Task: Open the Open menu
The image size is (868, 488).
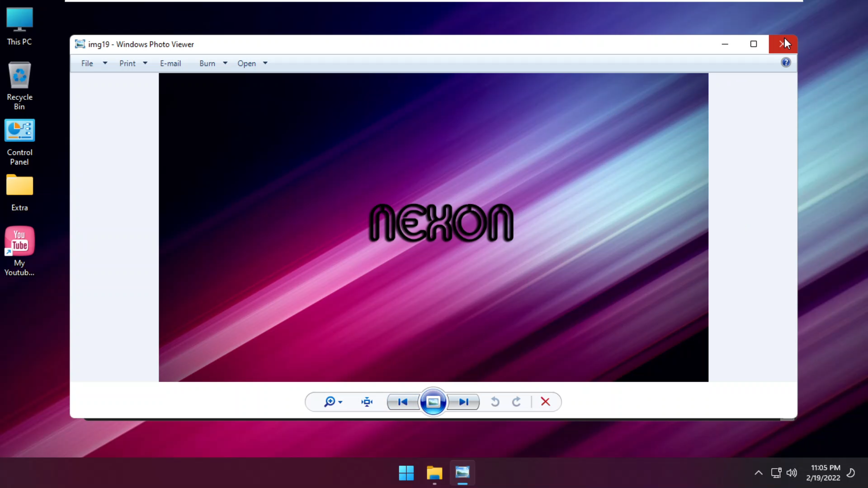Action: (247, 63)
